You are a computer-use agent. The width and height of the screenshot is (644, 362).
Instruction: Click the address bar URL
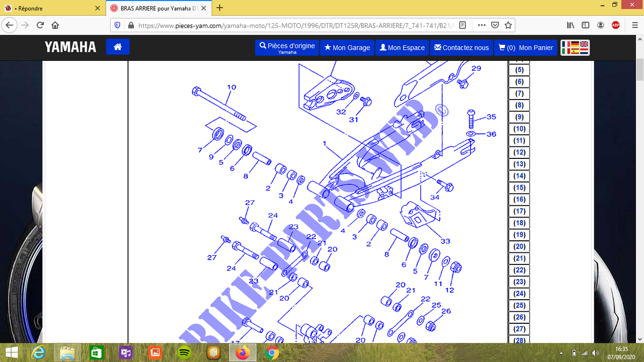tap(296, 25)
